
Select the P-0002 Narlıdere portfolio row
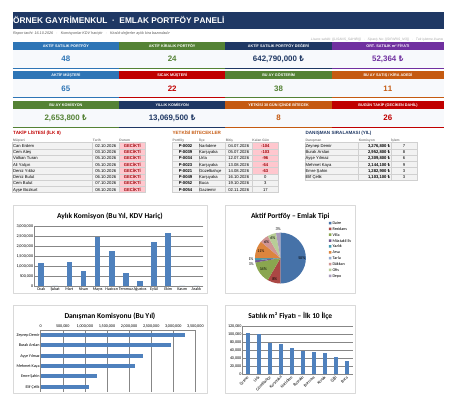point(226,146)
